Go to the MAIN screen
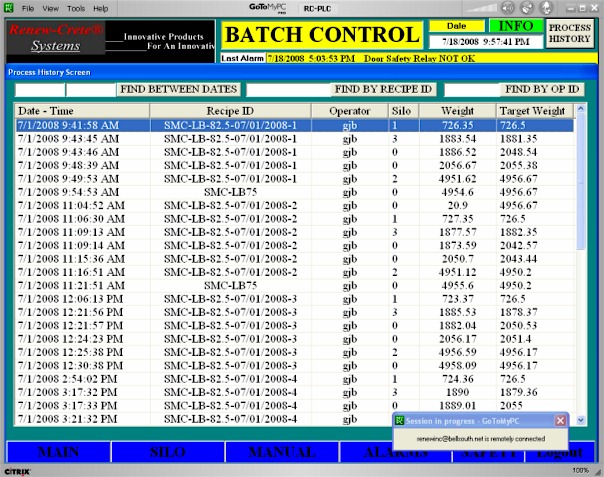This screenshot has width=604, height=477. (x=58, y=452)
